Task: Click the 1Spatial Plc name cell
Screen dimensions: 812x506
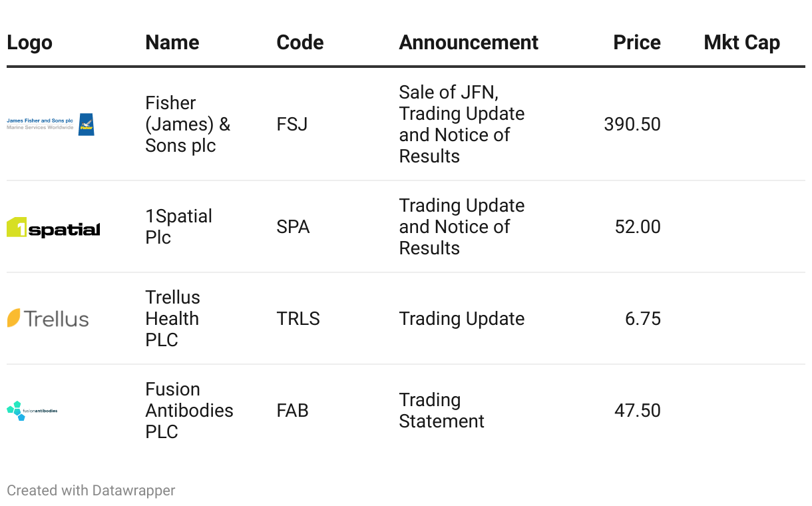Action: pyautogui.click(x=178, y=227)
